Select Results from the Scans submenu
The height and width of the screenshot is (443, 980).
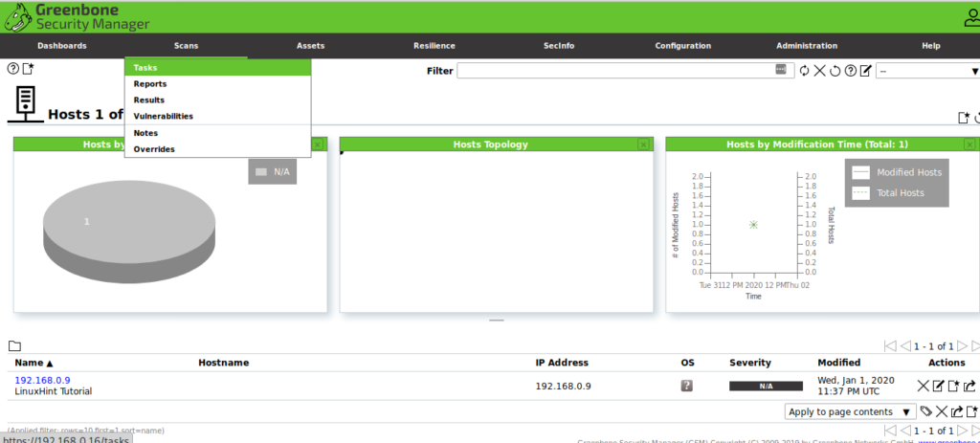tap(217, 100)
